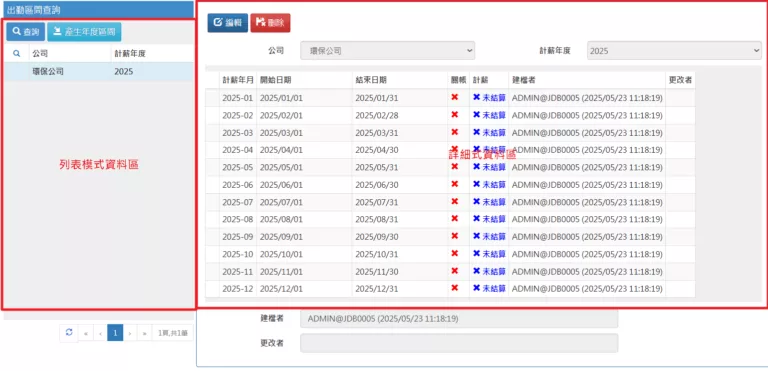The image size is (768, 371).
Task: Select page 1 in the pagination
Action: (x=115, y=333)
